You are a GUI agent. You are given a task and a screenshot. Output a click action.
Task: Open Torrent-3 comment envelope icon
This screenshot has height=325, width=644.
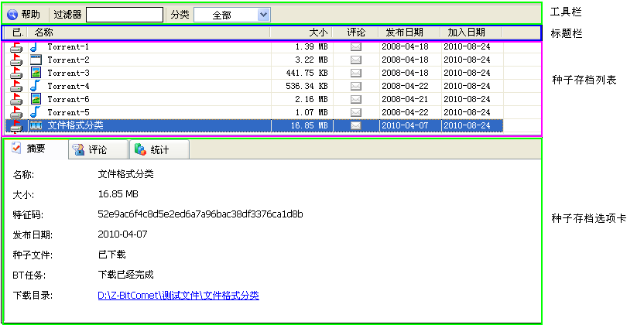click(x=356, y=74)
